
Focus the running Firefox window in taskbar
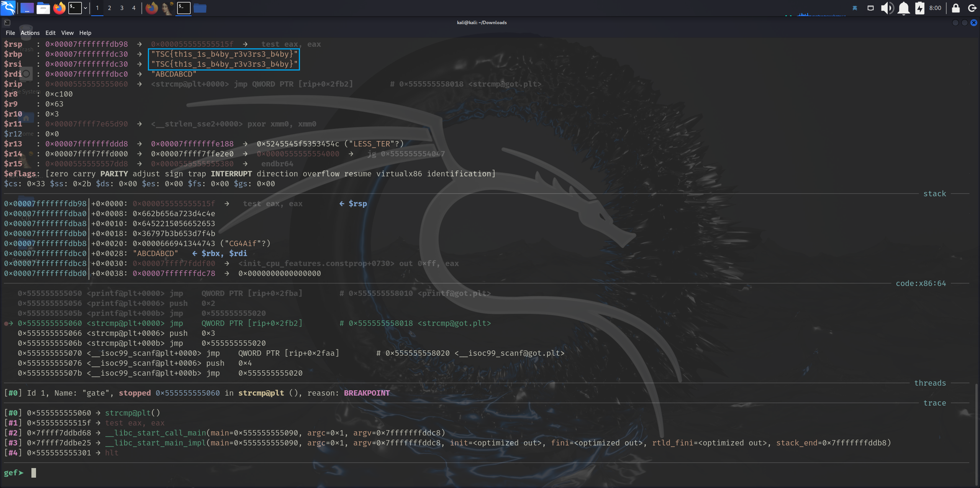point(152,8)
